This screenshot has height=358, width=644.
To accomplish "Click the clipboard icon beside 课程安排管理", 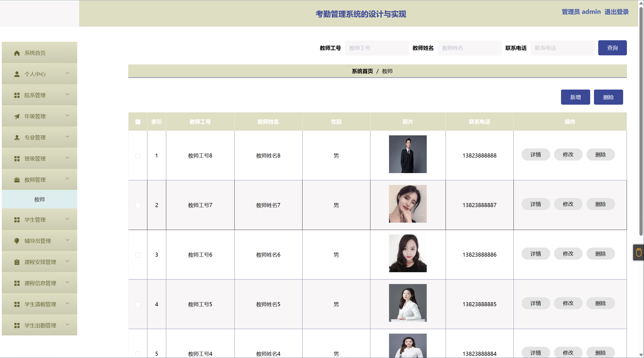I will (x=17, y=262).
